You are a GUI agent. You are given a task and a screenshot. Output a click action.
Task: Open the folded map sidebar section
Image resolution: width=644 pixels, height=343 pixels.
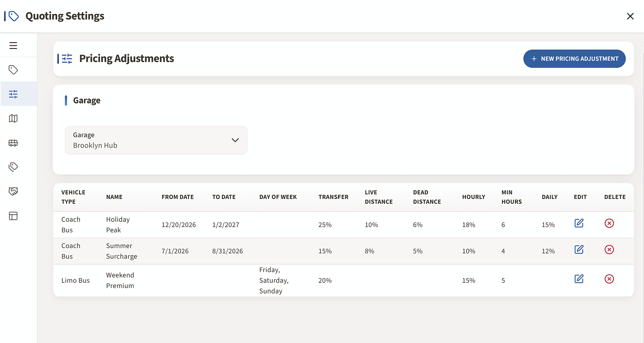point(13,118)
